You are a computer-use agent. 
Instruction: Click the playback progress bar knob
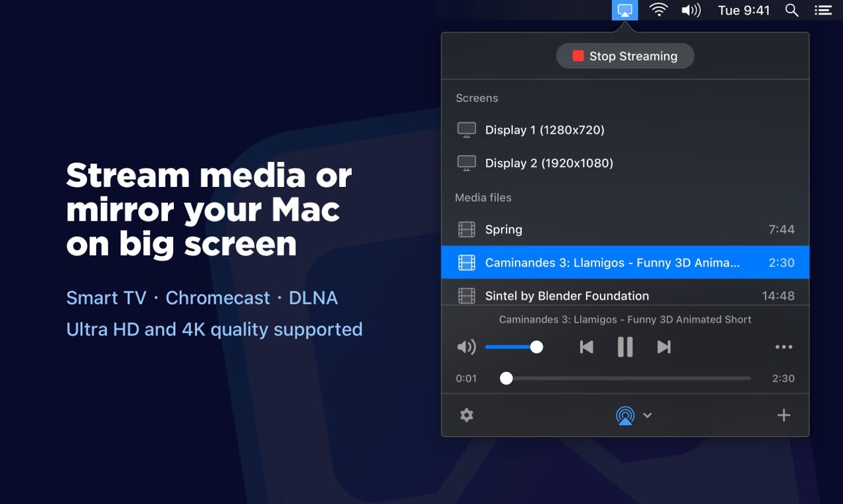pos(506,379)
